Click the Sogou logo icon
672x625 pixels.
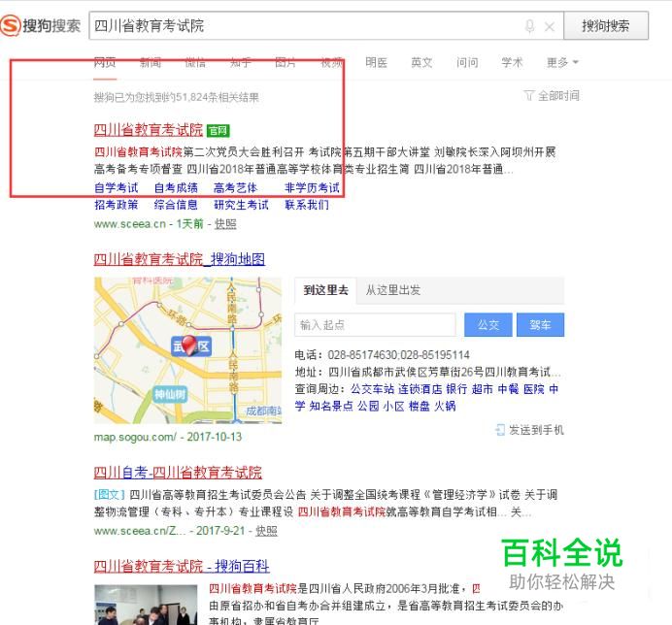point(11,25)
